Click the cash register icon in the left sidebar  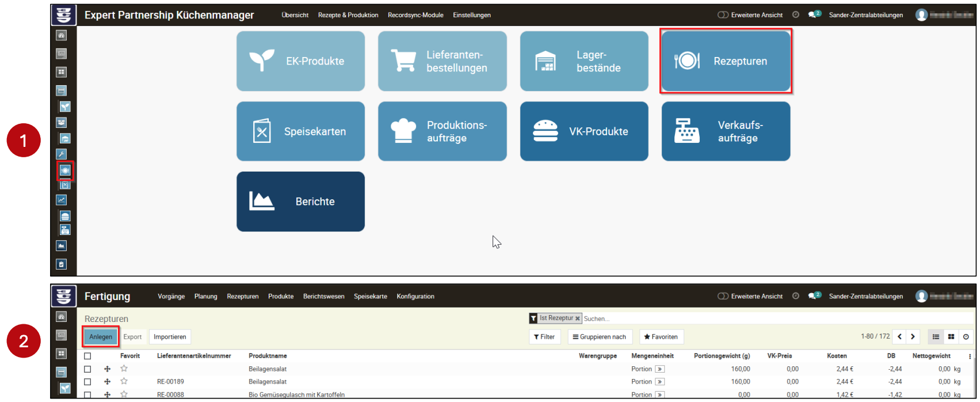coord(65,230)
